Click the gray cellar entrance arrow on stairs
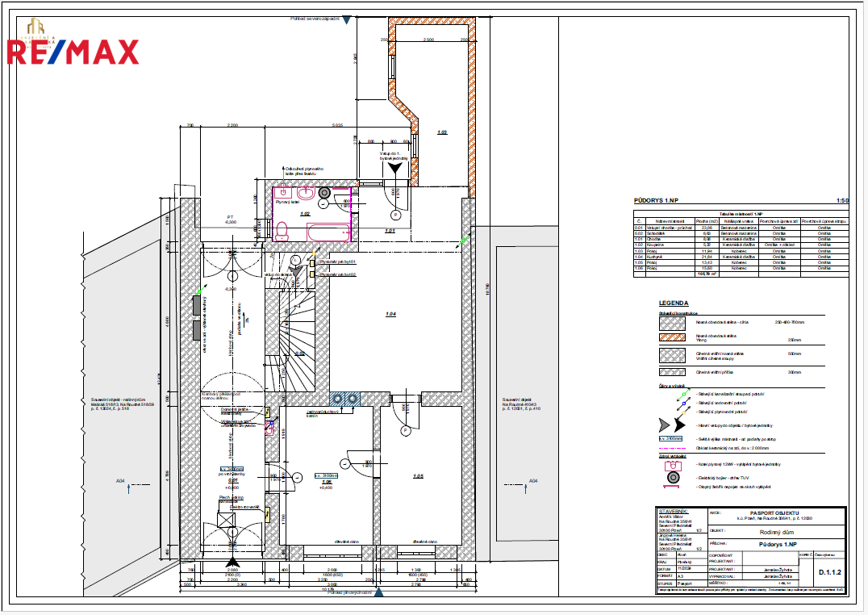Viewport: 868px width, 615px height. click(x=297, y=271)
